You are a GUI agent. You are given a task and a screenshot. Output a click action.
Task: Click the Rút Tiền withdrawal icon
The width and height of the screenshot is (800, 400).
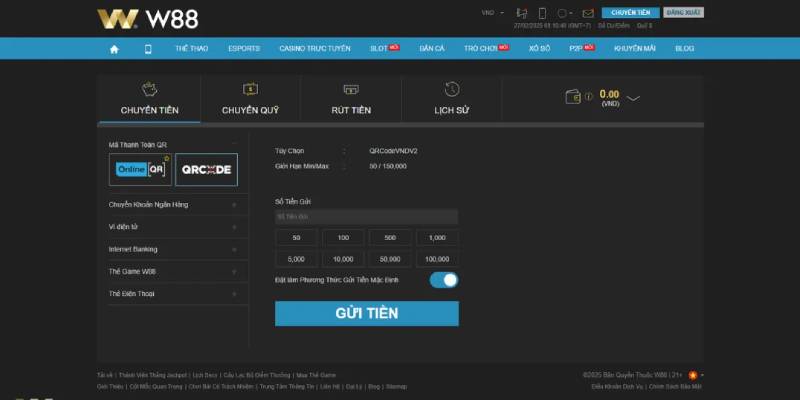point(351,89)
